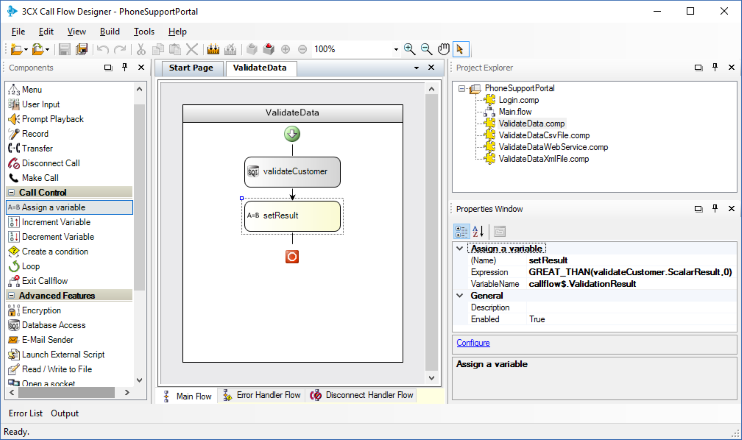Select ValidateDataCsvFile.comp in Project Explorer

(x=544, y=135)
